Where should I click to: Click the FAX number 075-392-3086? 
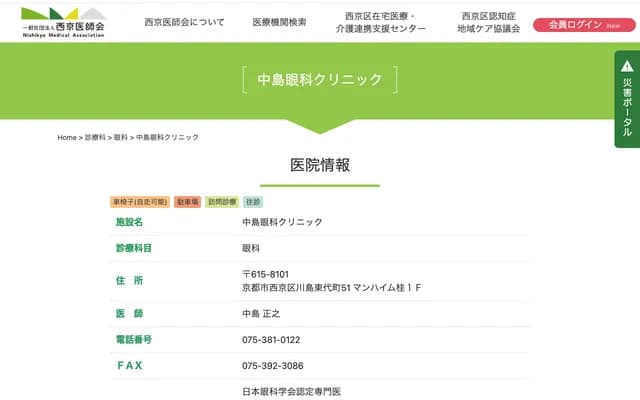pos(272,366)
